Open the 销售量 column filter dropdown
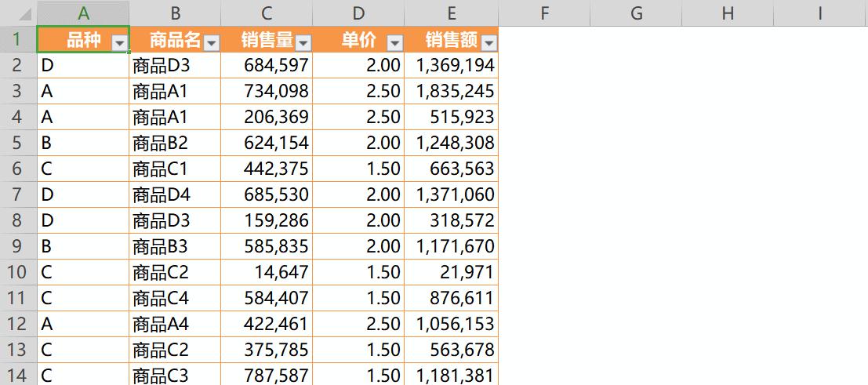This screenshot has width=868, height=385. click(303, 43)
